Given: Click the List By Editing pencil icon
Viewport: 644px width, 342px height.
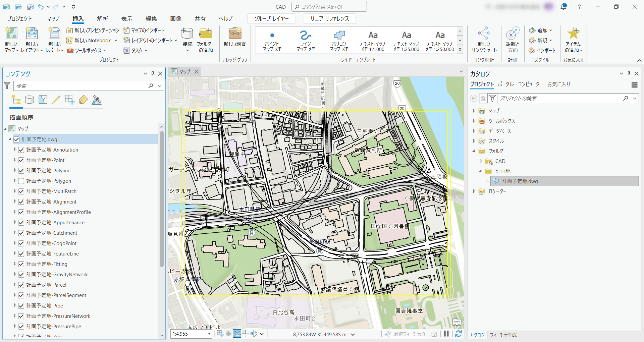Looking at the screenshot, I should (56, 100).
